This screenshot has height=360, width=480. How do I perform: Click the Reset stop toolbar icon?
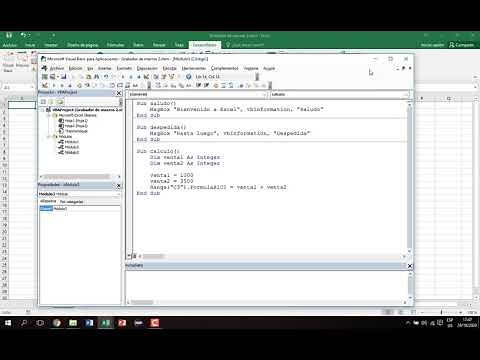click(139, 77)
